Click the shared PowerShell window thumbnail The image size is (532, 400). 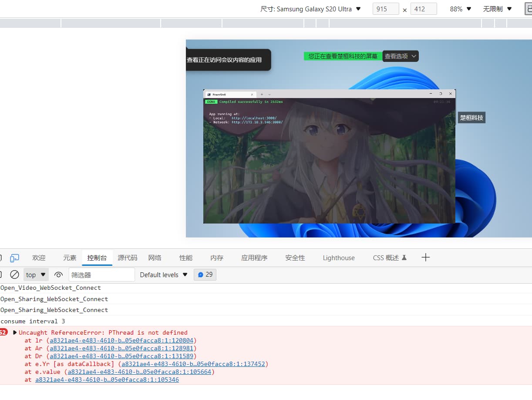coord(329,156)
